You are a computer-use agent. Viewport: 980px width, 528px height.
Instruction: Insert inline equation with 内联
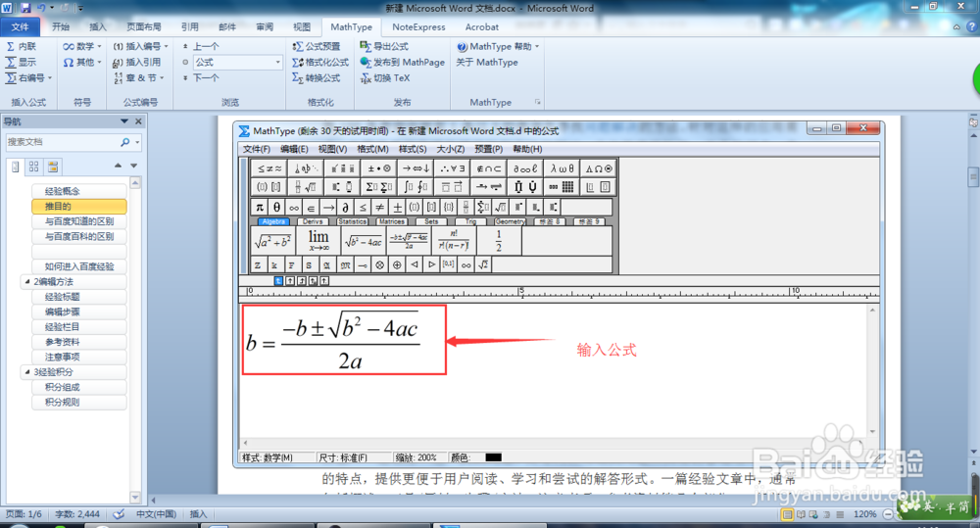(x=21, y=46)
